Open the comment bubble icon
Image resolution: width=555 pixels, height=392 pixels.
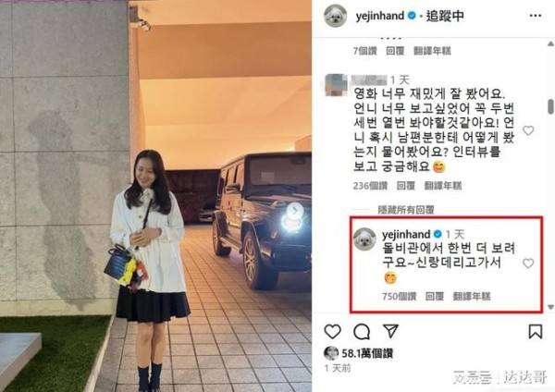[x=362, y=332]
